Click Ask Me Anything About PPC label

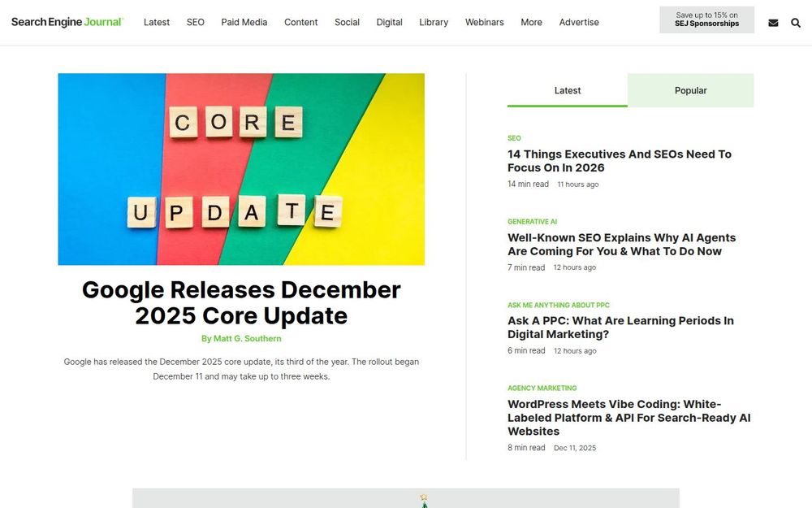click(559, 306)
